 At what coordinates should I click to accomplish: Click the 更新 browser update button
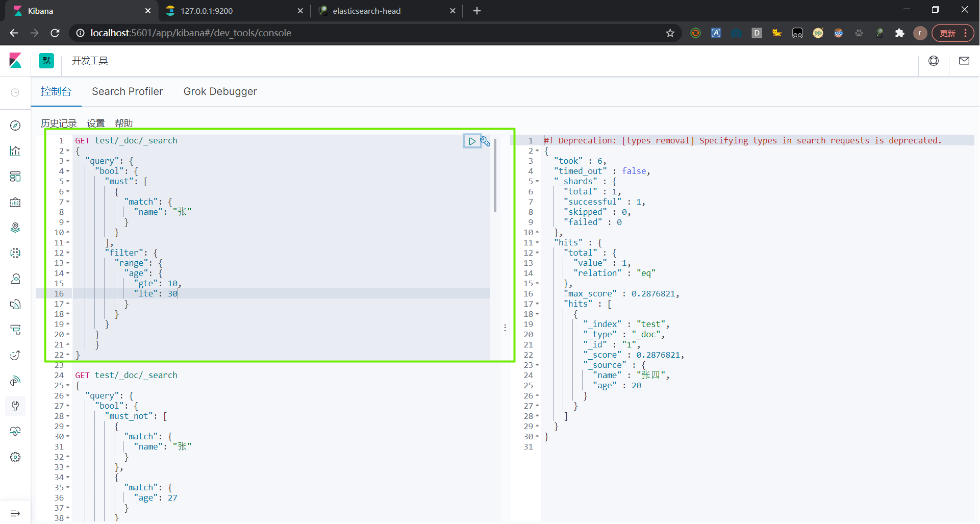click(x=953, y=33)
